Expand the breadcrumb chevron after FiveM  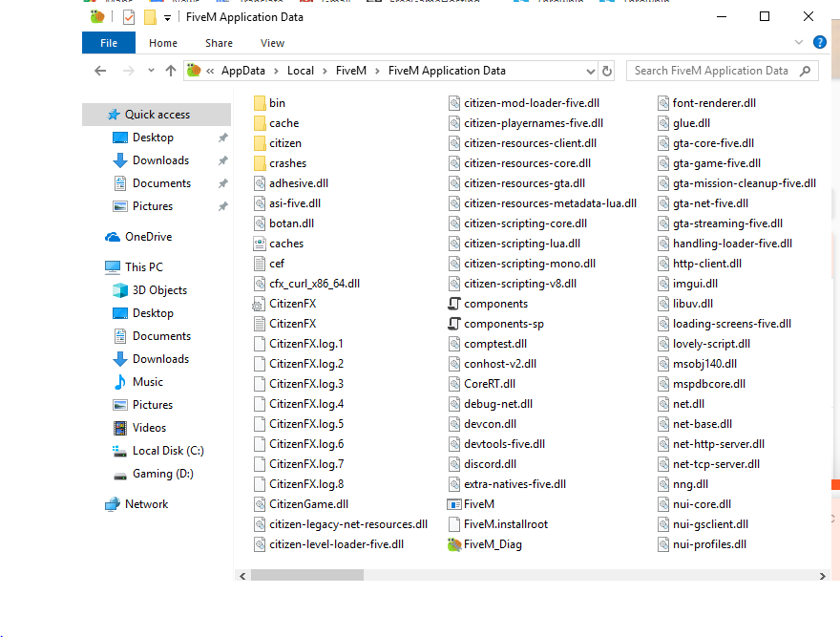[377, 71]
